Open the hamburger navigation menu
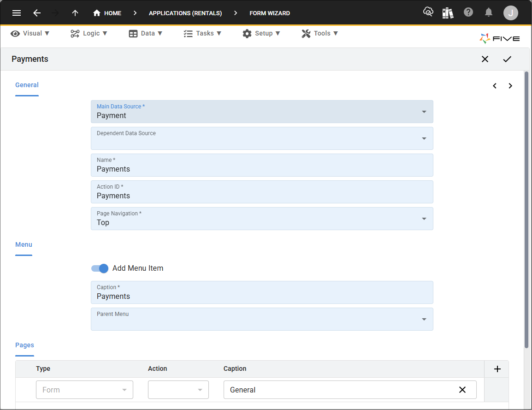The height and width of the screenshot is (410, 532). tap(16, 13)
